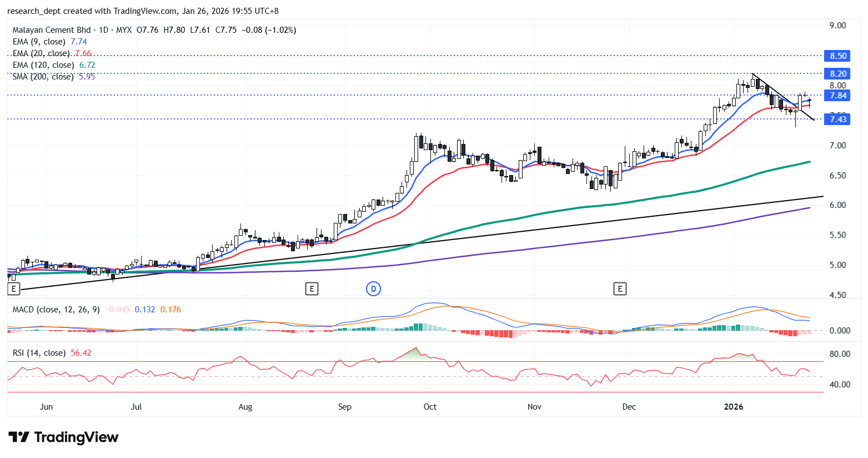Screen dimensions: 868x458
Task: Select the EMA (20, close) indicator legend
Action: 41,53
